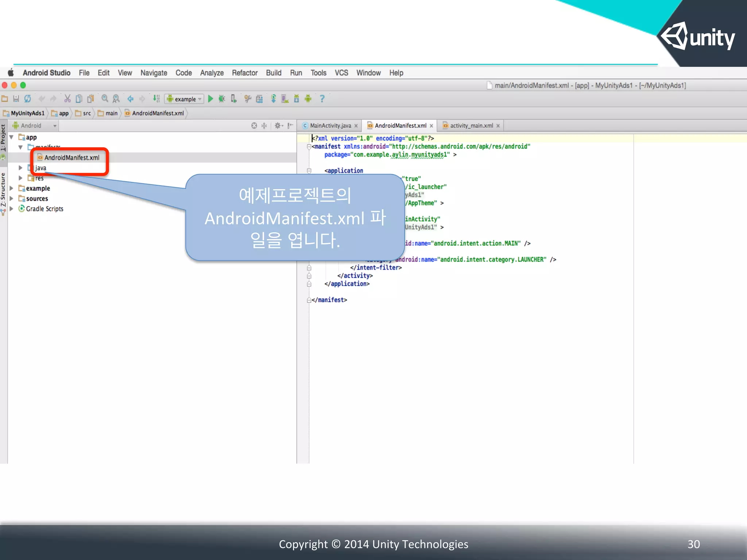Click the Back navigation arrow
This screenshot has width=747, height=560.
[x=130, y=99]
